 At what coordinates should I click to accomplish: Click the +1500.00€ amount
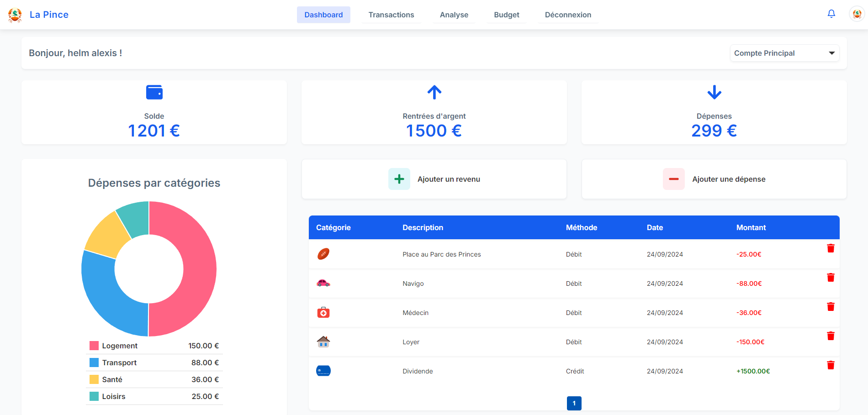click(753, 371)
